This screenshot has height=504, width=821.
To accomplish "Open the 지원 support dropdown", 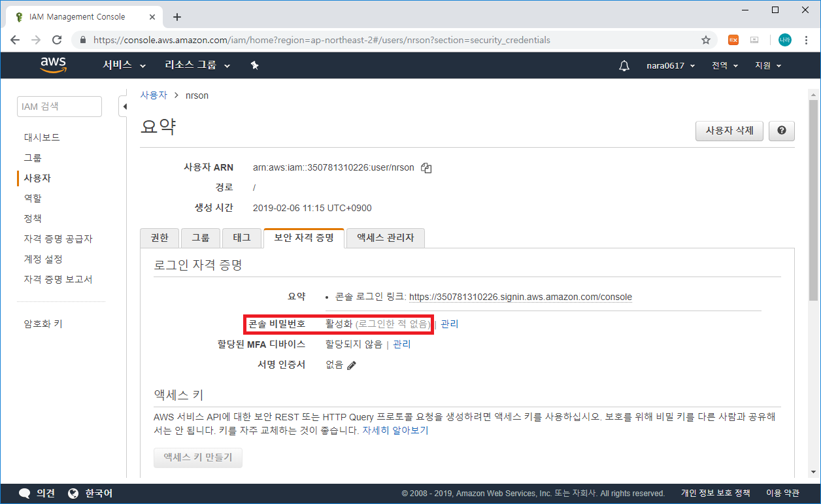I will click(768, 65).
